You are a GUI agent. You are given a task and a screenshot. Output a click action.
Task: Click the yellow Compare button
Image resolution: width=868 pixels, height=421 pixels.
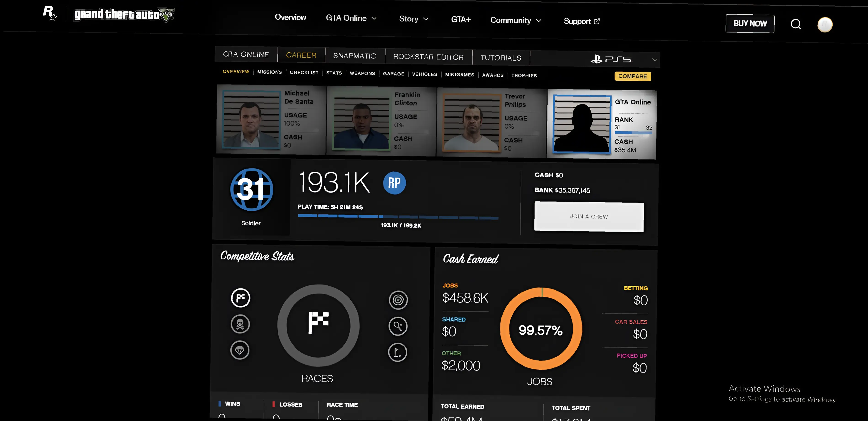pyautogui.click(x=632, y=76)
